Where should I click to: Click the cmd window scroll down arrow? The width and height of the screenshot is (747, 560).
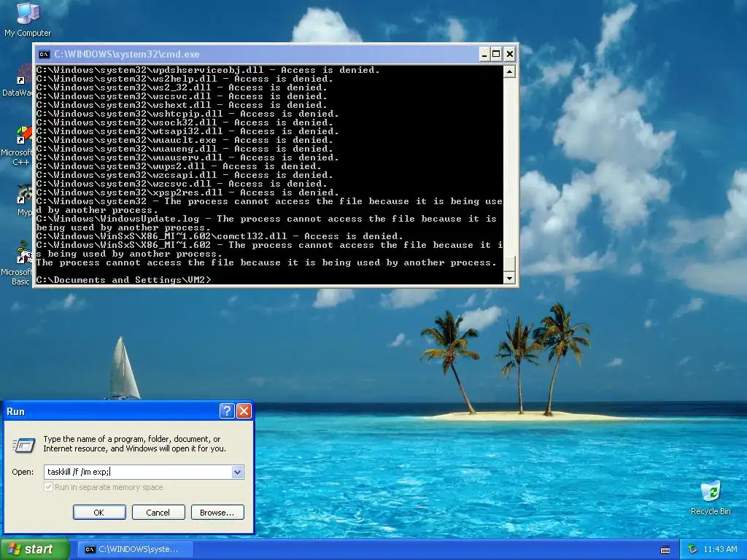point(509,278)
